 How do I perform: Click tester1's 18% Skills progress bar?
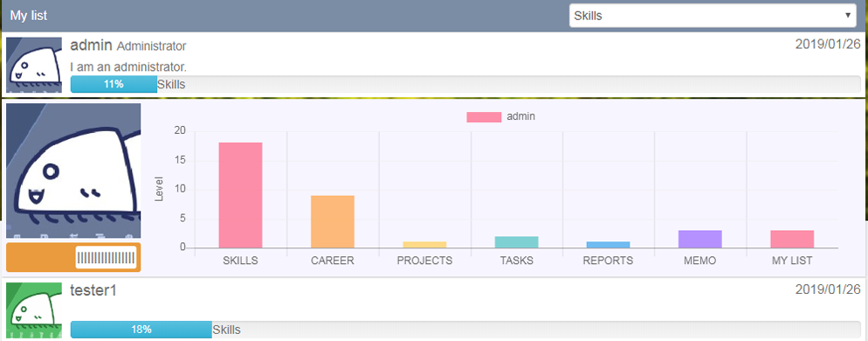[x=465, y=330]
